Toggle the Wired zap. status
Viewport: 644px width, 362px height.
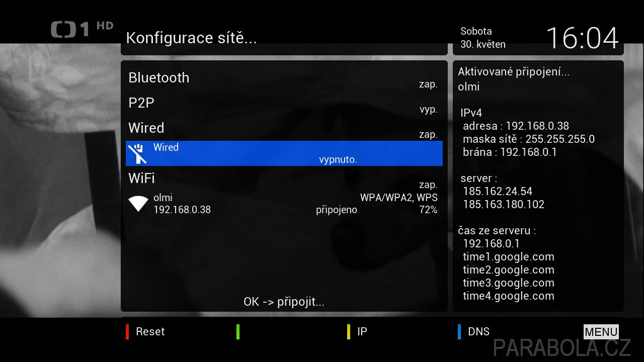(x=428, y=135)
